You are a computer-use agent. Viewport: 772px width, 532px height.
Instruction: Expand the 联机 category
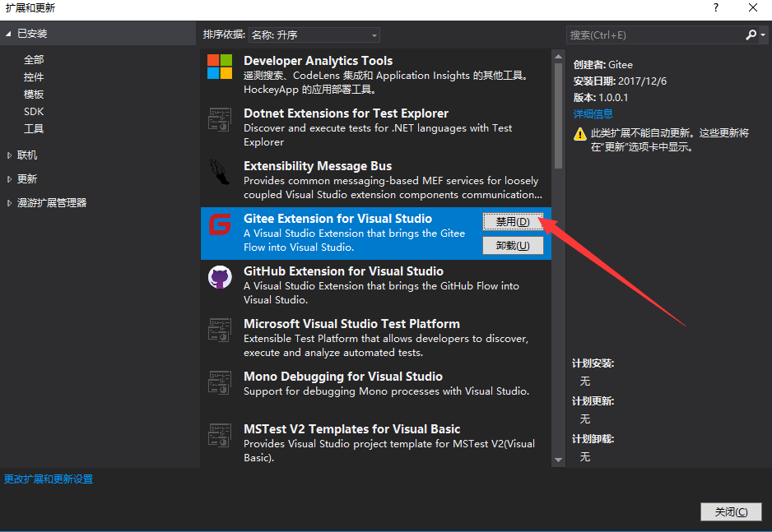coord(9,155)
